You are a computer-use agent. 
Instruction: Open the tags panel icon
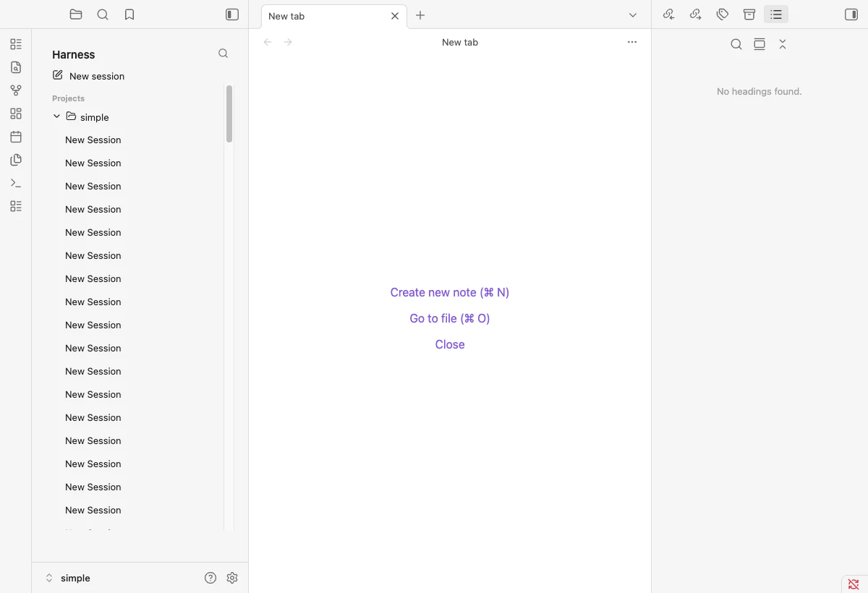[x=723, y=14]
